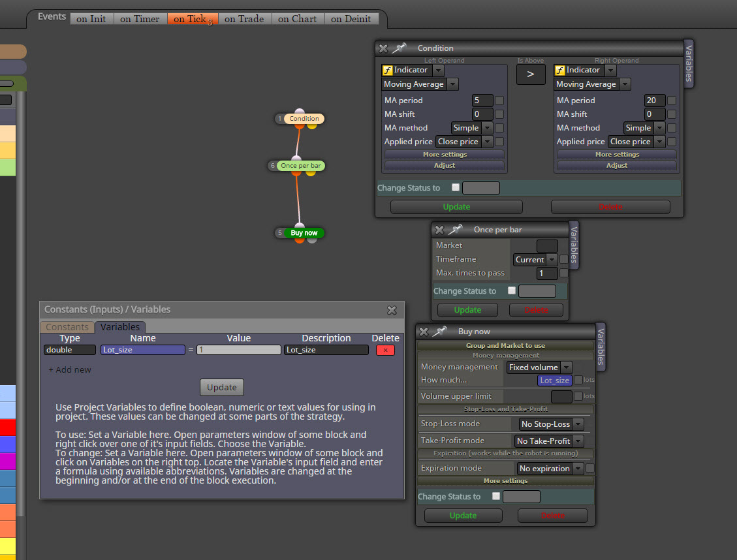The width and height of the screenshot is (737, 560).
Task: Delete the Lot_size variable with red X
Action: 385,350
